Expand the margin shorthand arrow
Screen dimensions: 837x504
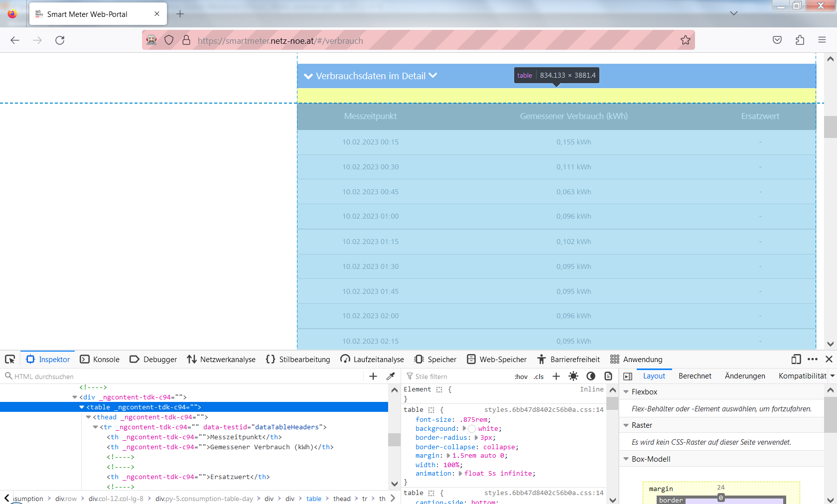(x=448, y=456)
